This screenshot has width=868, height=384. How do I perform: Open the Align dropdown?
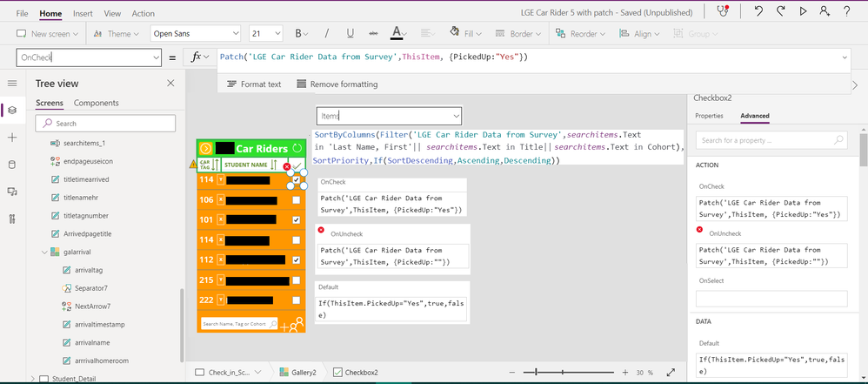[x=638, y=34]
